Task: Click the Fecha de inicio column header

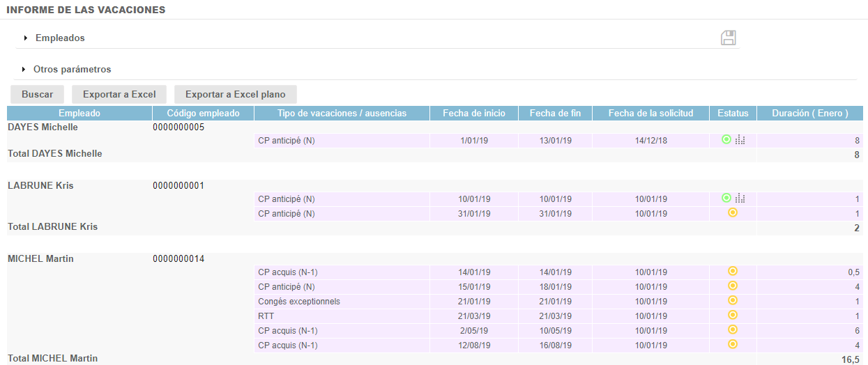Action: tap(473, 113)
